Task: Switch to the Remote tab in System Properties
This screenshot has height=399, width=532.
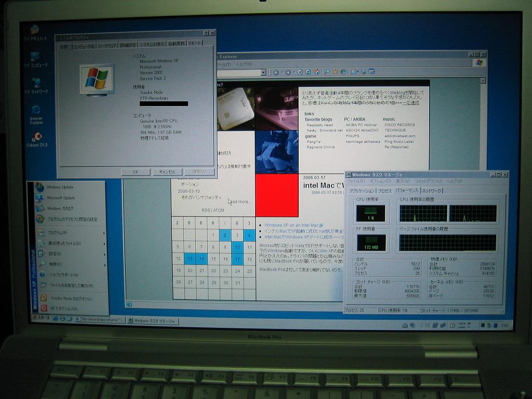Action: click(194, 44)
